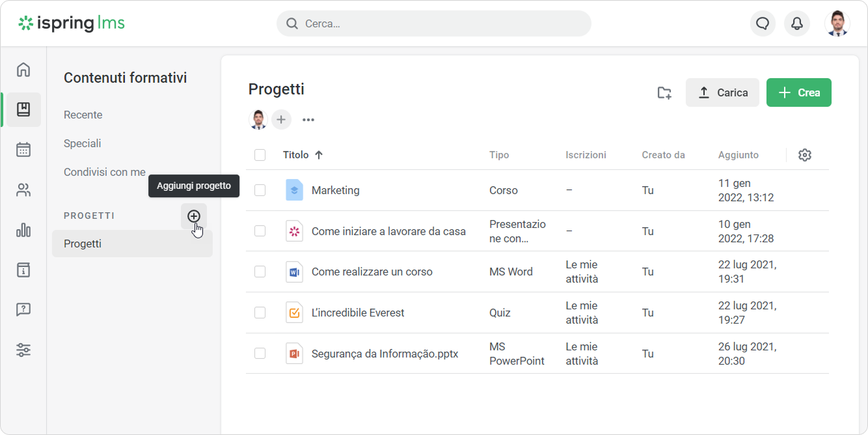Open table column settings gear

coord(805,155)
